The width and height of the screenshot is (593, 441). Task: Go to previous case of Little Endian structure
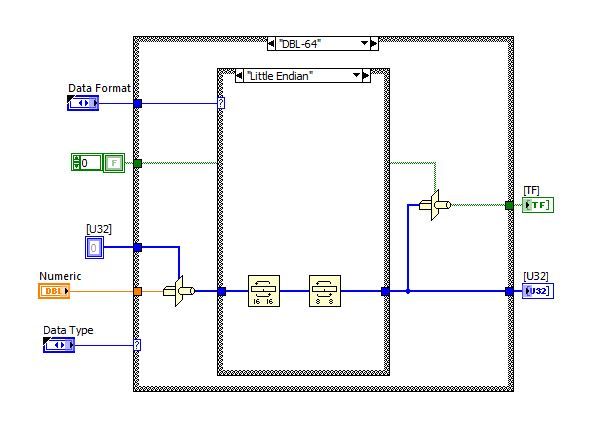point(239,76)
